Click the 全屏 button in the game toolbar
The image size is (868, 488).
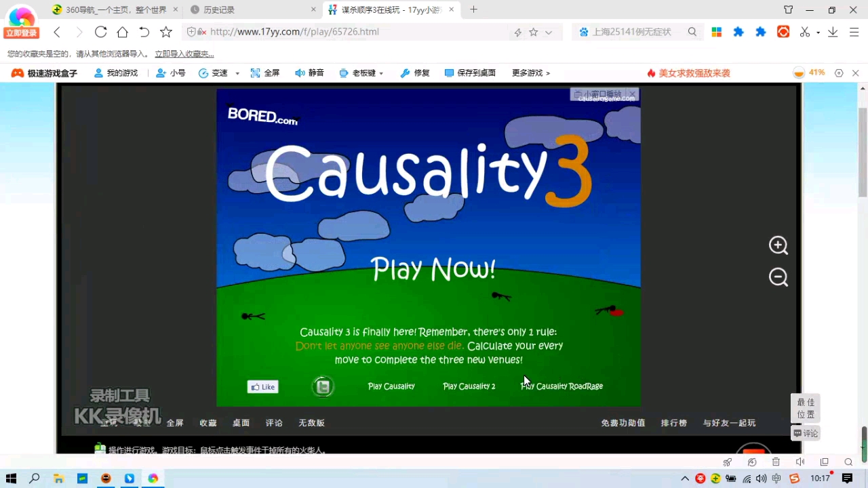click(265, 73)
